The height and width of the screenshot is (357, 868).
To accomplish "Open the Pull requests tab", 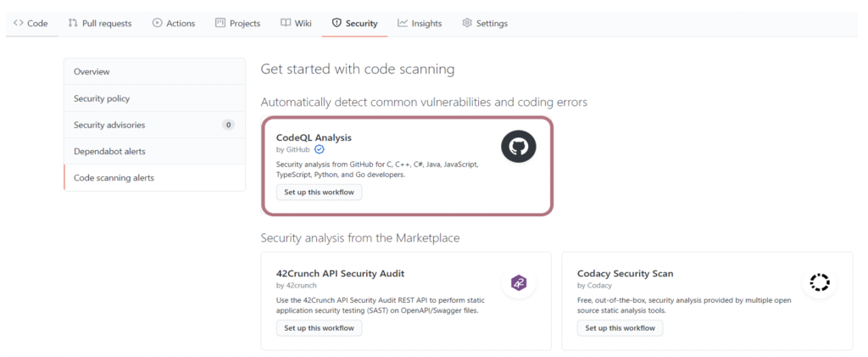I will pyautogui.click(x=100, y=23).
